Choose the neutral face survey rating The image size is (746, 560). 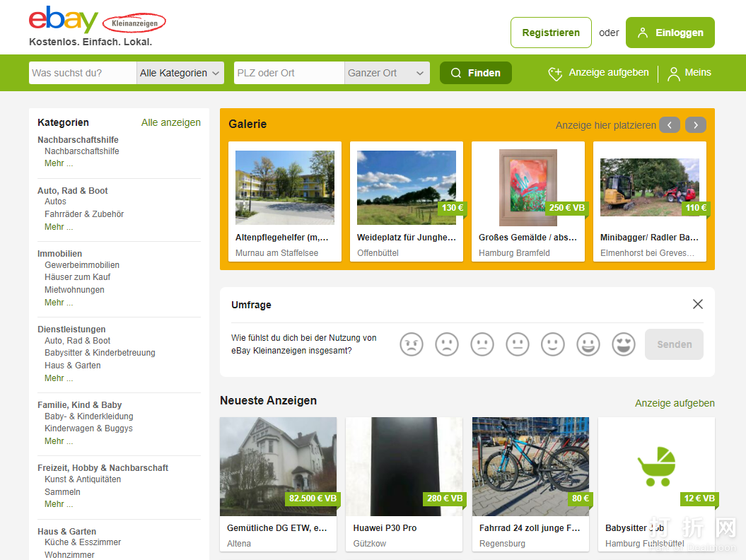point(518,344)
